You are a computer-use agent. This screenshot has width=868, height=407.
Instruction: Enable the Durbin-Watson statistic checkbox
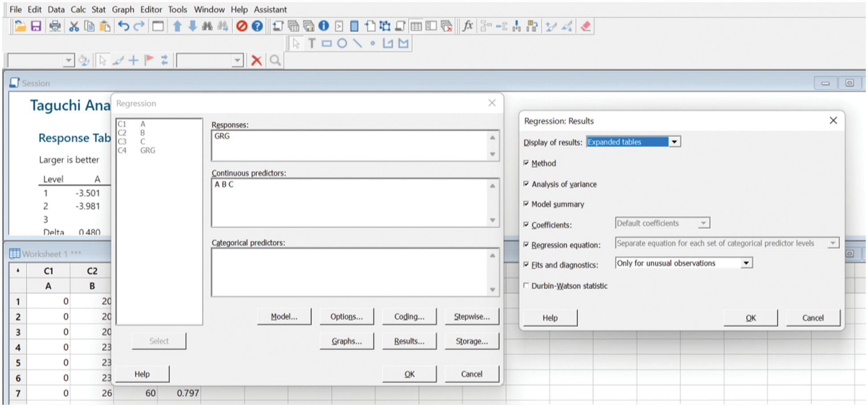[527, 286]
